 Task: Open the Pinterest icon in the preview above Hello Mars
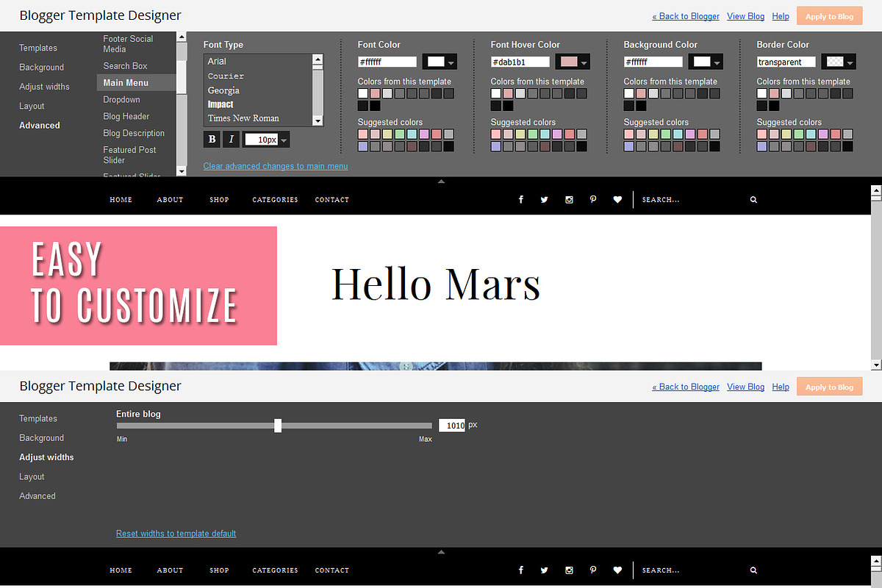pos(593,199)
